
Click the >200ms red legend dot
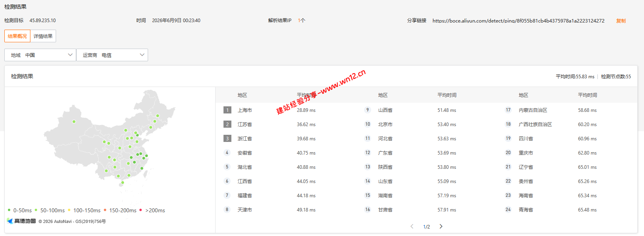click(x=141, y=210)
